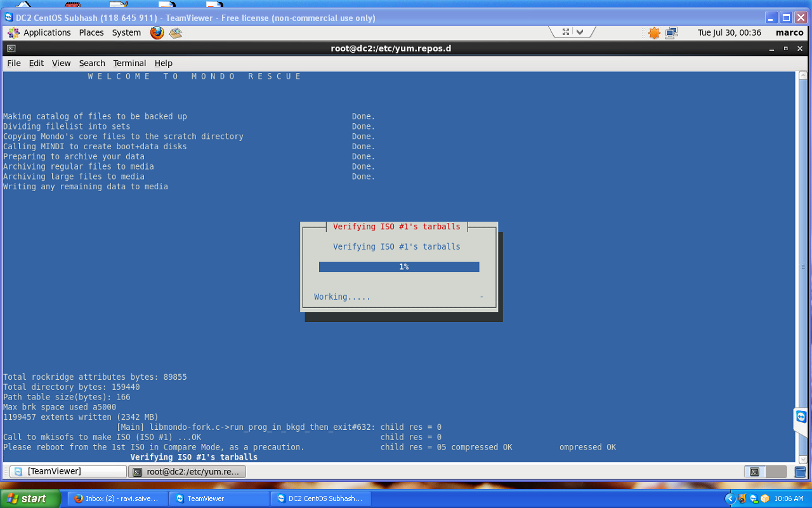Viewport: 812px width, 508px height.
Task: Click the orange update notification icon
Action: 654,32
